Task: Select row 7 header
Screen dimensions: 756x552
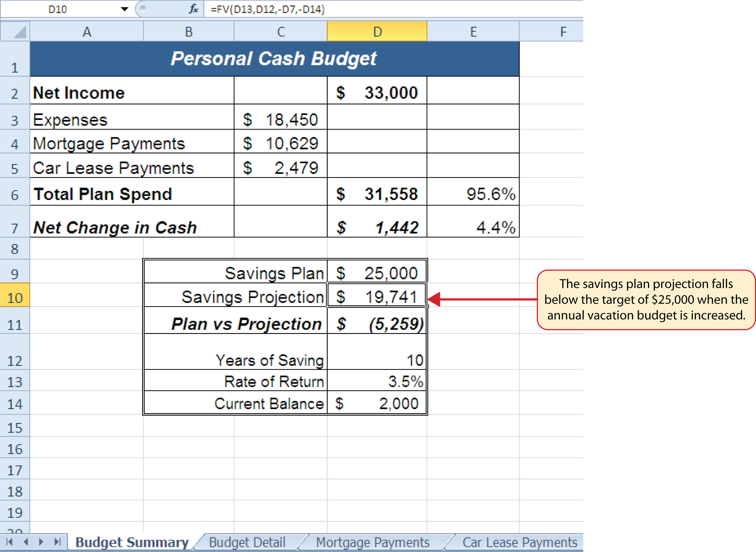Action: [15, 221]
